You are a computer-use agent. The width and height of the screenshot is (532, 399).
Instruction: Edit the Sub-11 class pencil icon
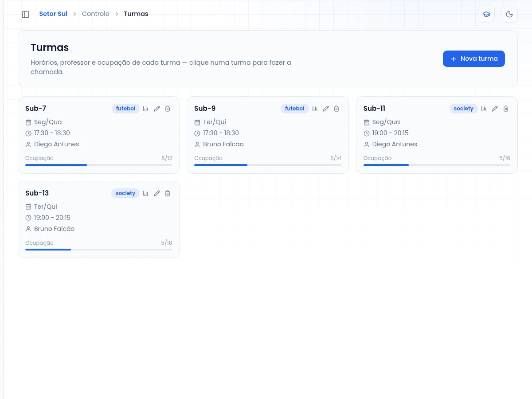coord(495,109)
